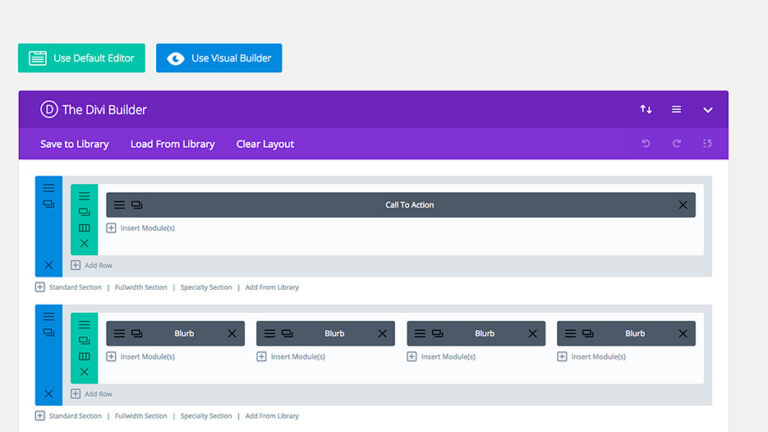Collapse the Divi Builder panel chevron
Image resolution: width=768 pixels, height=432 pixels.
(708, 110)
